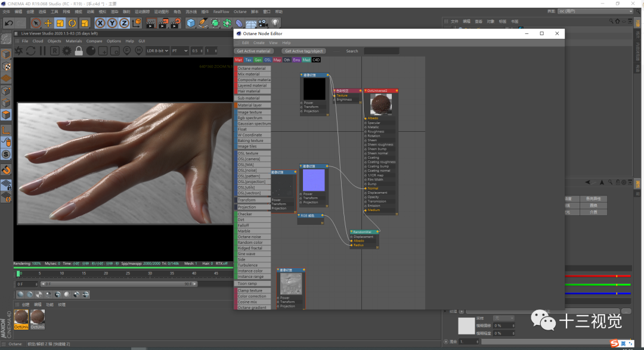Select the Rotate tool icon
Image resolution: width=644 pixels, height=350 pixels.
coord(72,23)
